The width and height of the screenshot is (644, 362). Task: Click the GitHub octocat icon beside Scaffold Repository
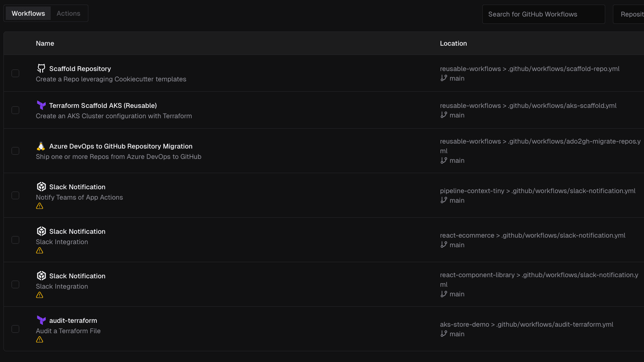pyautogui.click(x=41, y=68)
